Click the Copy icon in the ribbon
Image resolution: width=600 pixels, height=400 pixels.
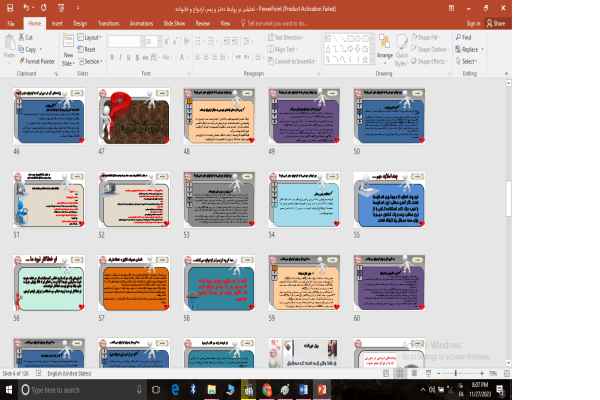coord(28,48)
